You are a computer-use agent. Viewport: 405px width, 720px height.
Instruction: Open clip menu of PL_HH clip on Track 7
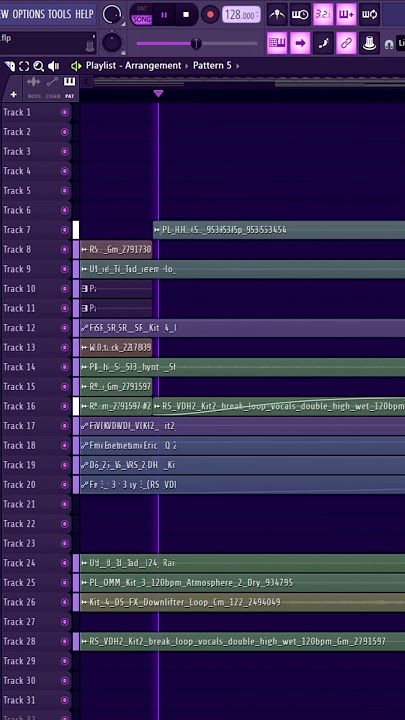click(x=158, y=230)
